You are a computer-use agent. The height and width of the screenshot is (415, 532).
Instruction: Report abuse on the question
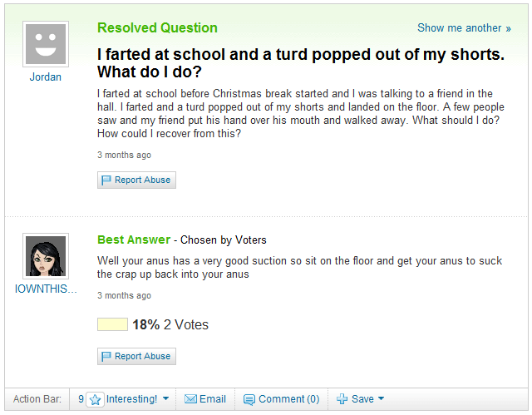tap(136, 180)
